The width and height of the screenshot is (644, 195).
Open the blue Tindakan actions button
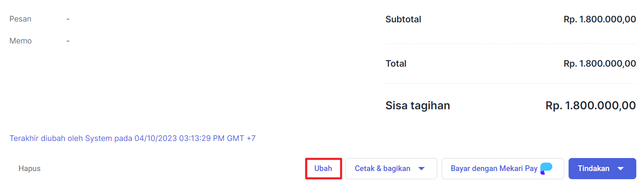602,169
